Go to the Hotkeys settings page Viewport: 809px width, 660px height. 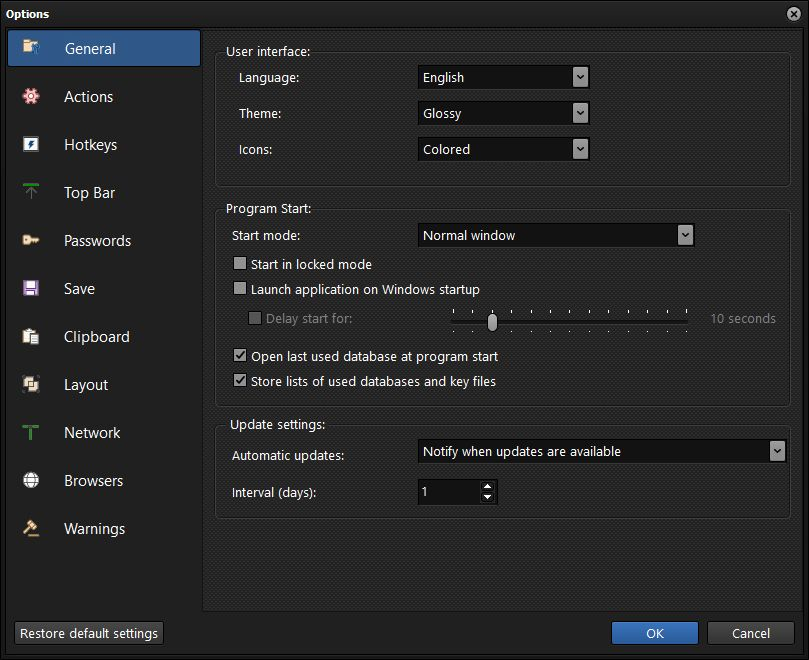[x=104, y=144]
